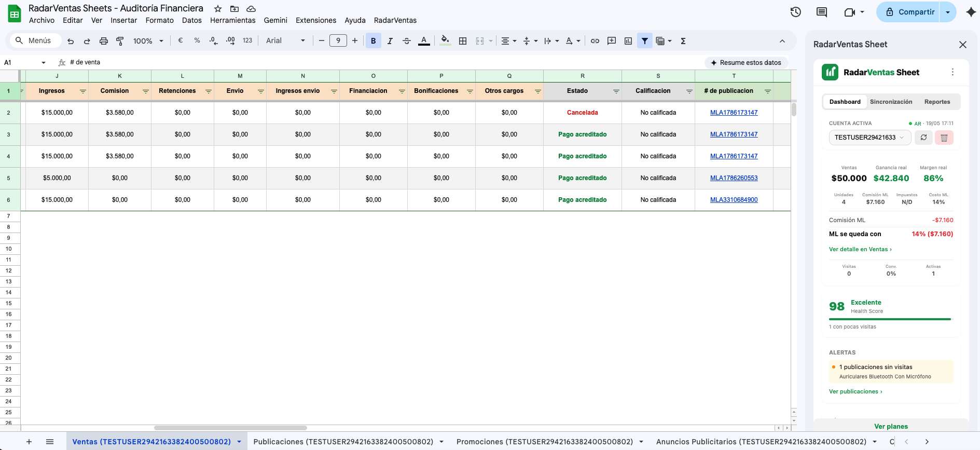The height and width of the screenshot is (450, 980).
Task: Click the font size input field
Action: (x=338, y=40)
